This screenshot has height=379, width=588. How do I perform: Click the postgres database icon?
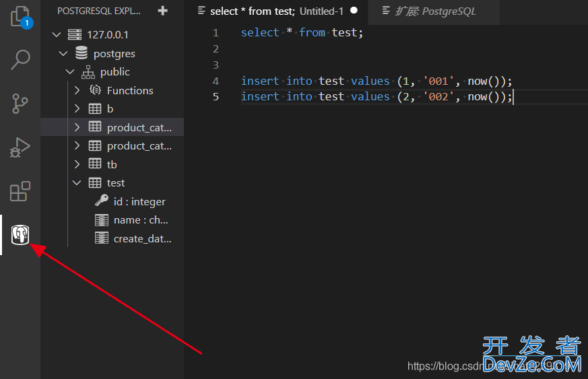81,53
